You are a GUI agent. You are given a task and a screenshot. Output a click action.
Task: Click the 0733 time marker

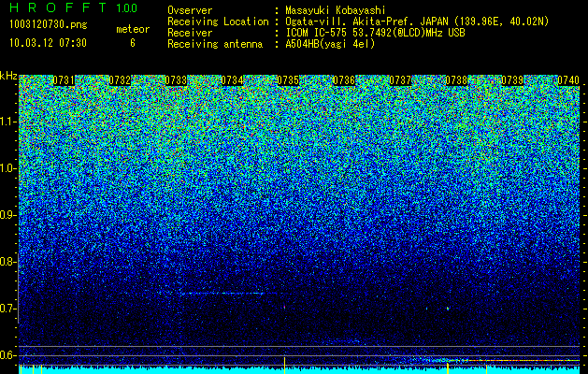tap(176, 80)
